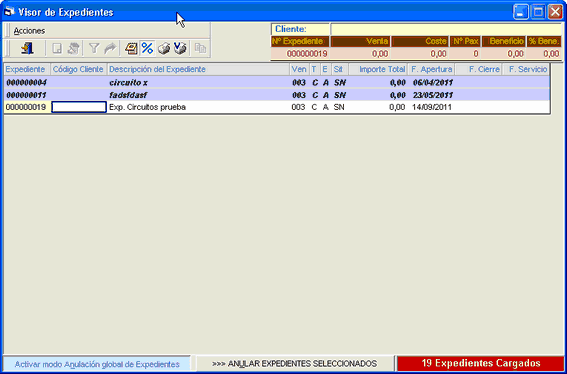Click the Coste header in summary panel
The image size is (567, 374).
coord(420,42)
